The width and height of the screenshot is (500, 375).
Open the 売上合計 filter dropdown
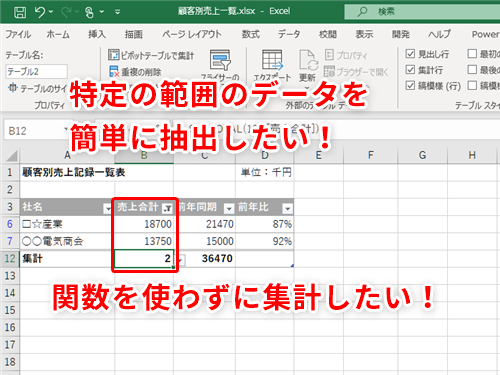coord(167,209)
